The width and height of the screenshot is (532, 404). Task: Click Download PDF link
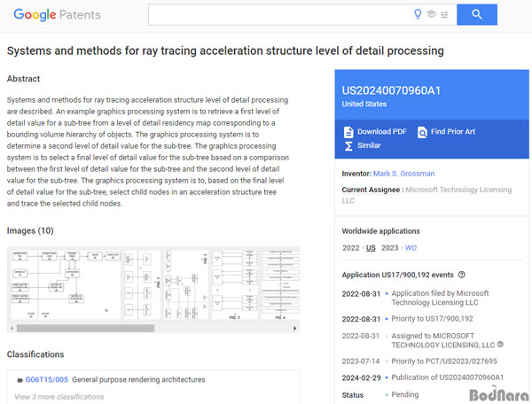381,131
